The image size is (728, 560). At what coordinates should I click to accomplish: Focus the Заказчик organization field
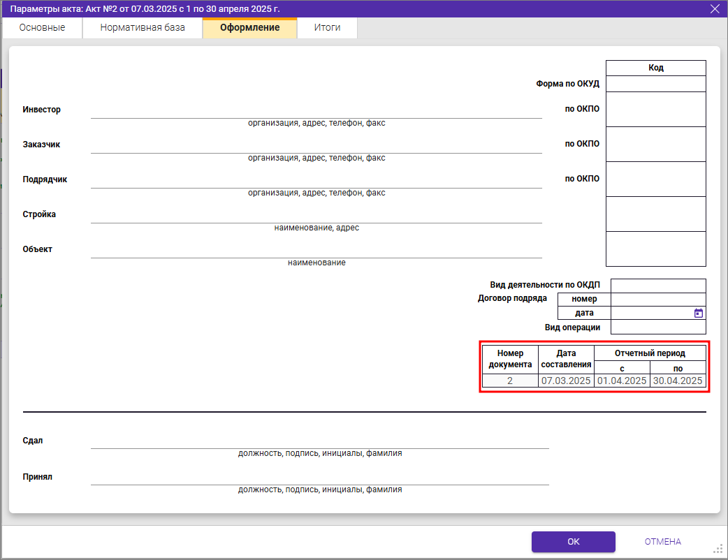point(316,146)
